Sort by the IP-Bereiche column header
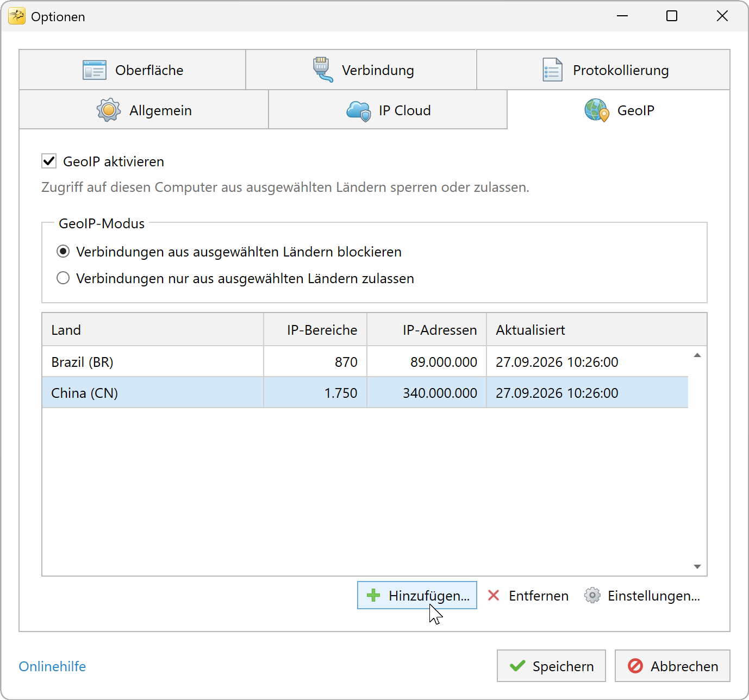The height and width of the screenshot is (700, 749). [x=315, y=330]
